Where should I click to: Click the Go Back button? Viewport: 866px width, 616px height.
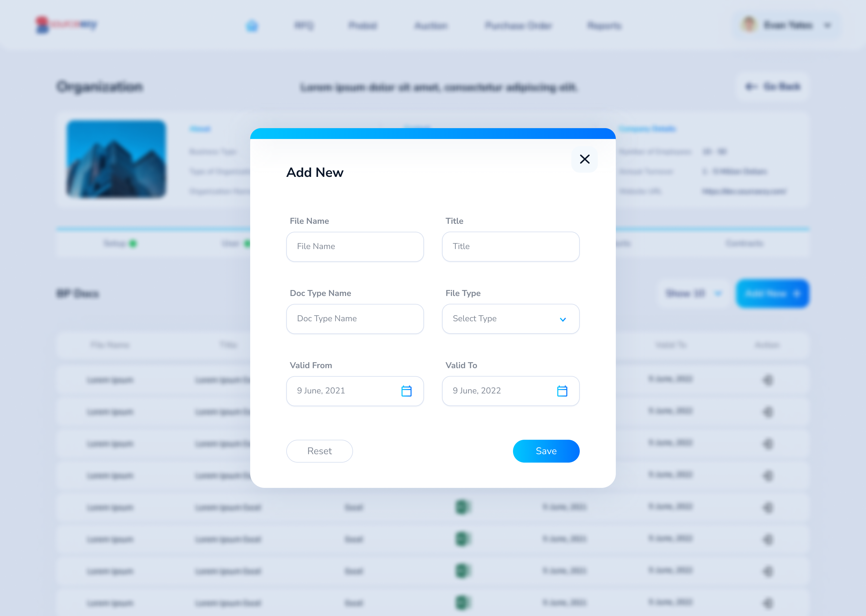tap(773, 87)
